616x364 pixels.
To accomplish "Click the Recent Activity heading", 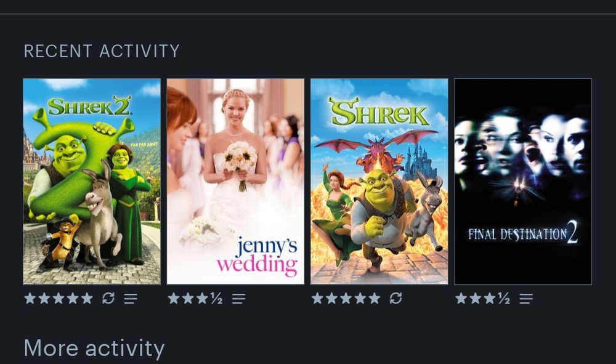I will (x=102, y=51).
